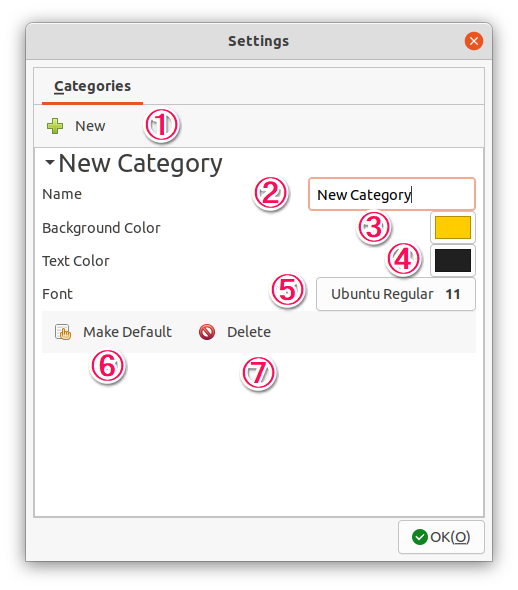Screen dimensions: 518x590
Task: Open the yellow Background Color swatch
Action: pyautogui.click(x=453, y=227)
